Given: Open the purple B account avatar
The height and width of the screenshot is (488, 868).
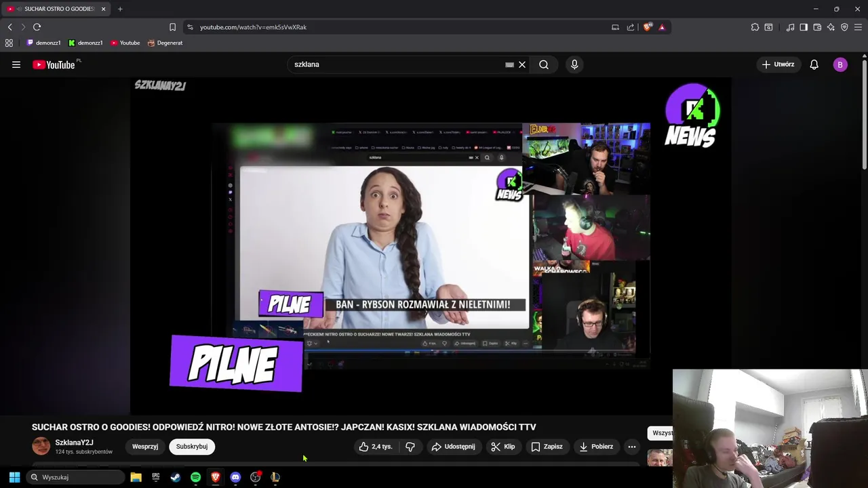Looking at the screenshot, I should point(840,64).
